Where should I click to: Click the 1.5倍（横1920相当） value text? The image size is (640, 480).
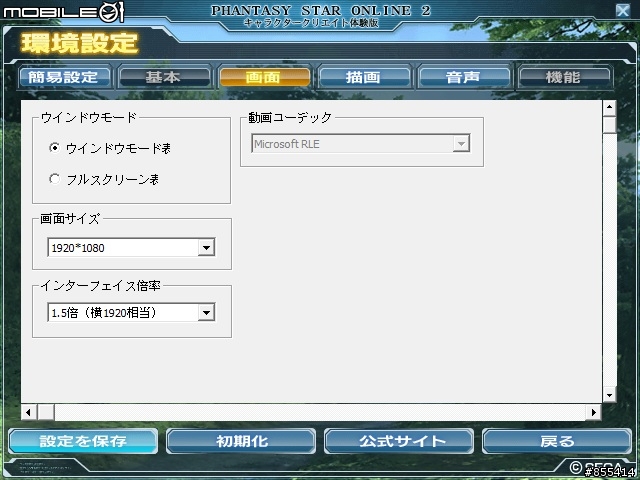[104, 313]
